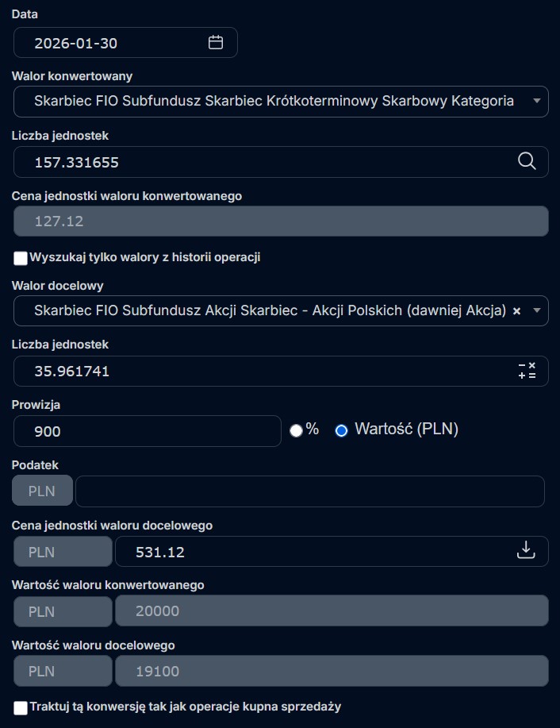Open the calendar date picker icon

[216, 43]
